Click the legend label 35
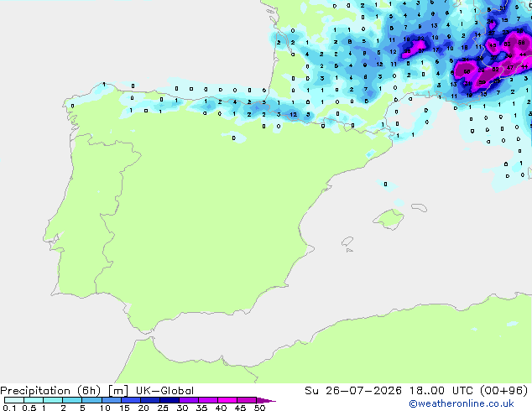 coord(201,408)
